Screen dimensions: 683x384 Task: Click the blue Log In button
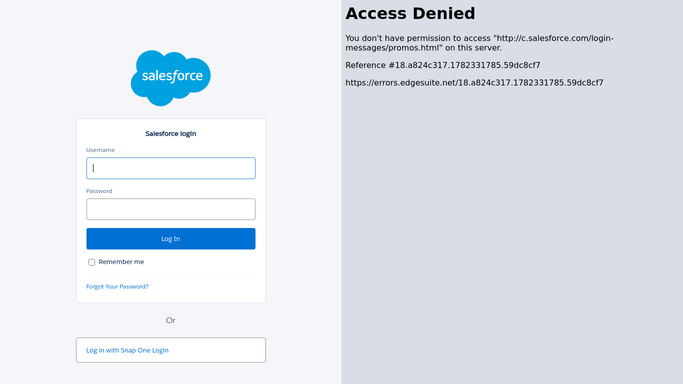(171, 239)
